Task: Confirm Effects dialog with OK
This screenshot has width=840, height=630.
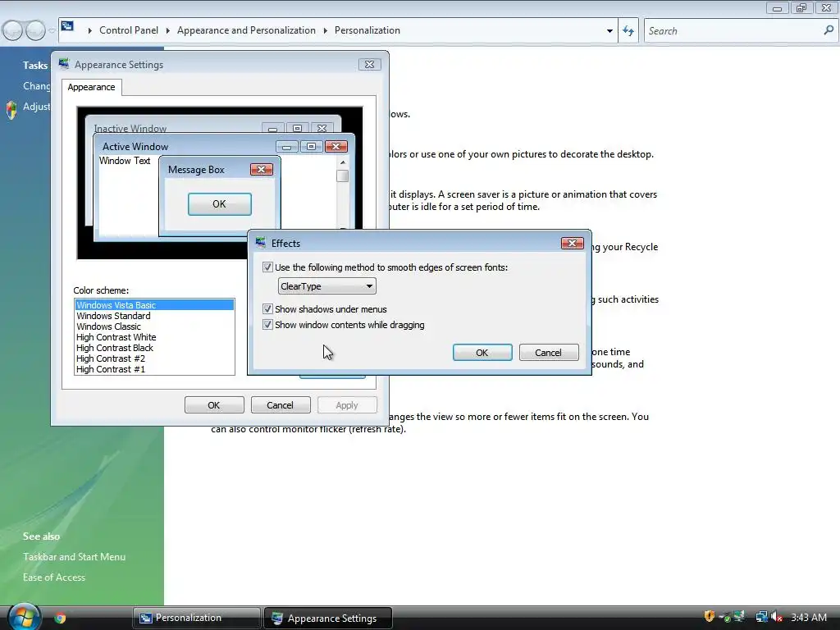Action: (482, 353)
